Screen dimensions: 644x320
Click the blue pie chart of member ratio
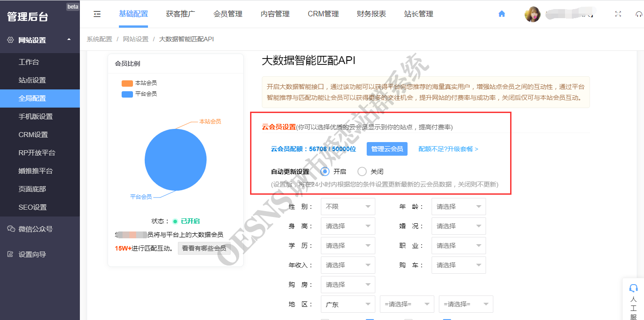175,160
